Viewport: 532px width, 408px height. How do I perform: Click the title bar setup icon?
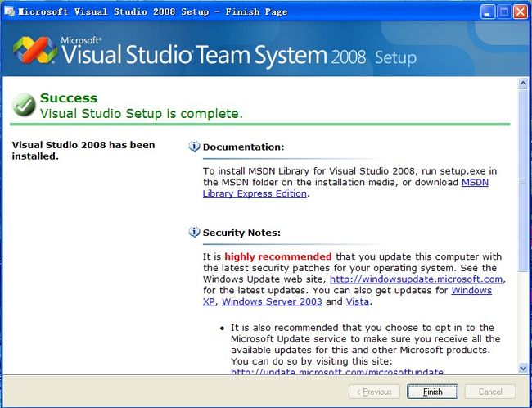pyautogui.click(x=10, y=12)
